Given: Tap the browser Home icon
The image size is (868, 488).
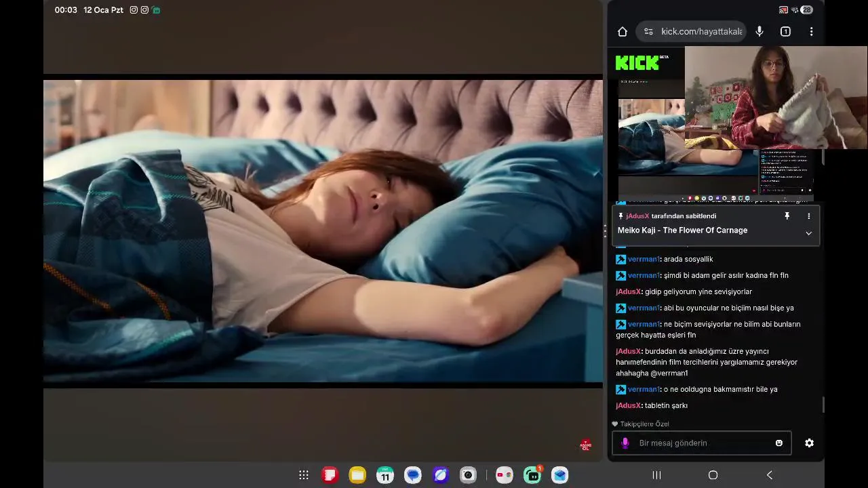Looking at the screenshot, I should pyautogui.click(x=623, y=31).
